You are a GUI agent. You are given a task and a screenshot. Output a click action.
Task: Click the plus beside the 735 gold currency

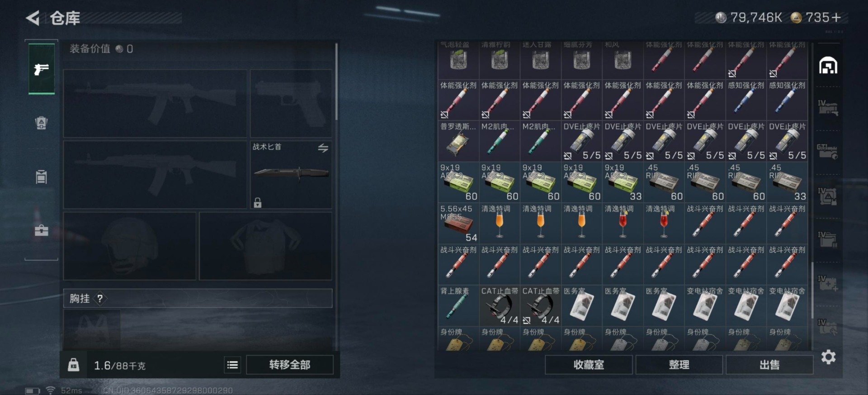coord(836,18)
